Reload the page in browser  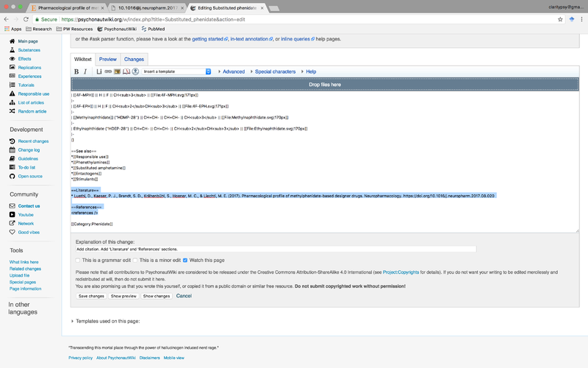click(x=26, y=20)
